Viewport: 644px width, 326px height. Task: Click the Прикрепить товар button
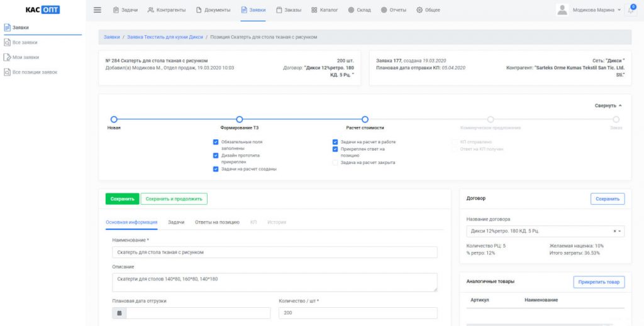(x=599, y=281)
